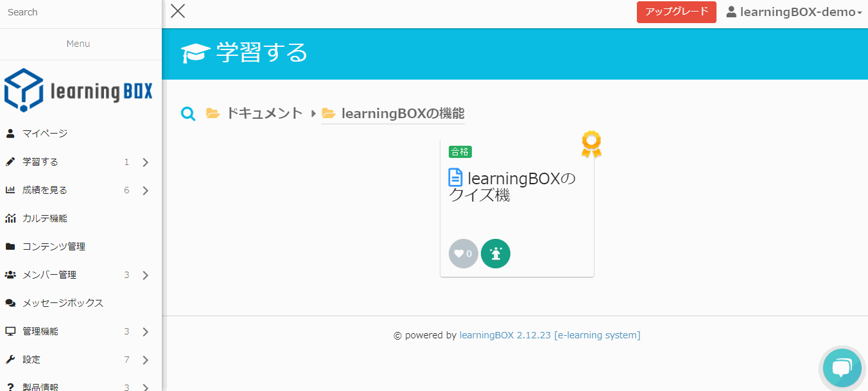Select カルテ機能 in sidebar
868x391 pixels.
(45, 218)
